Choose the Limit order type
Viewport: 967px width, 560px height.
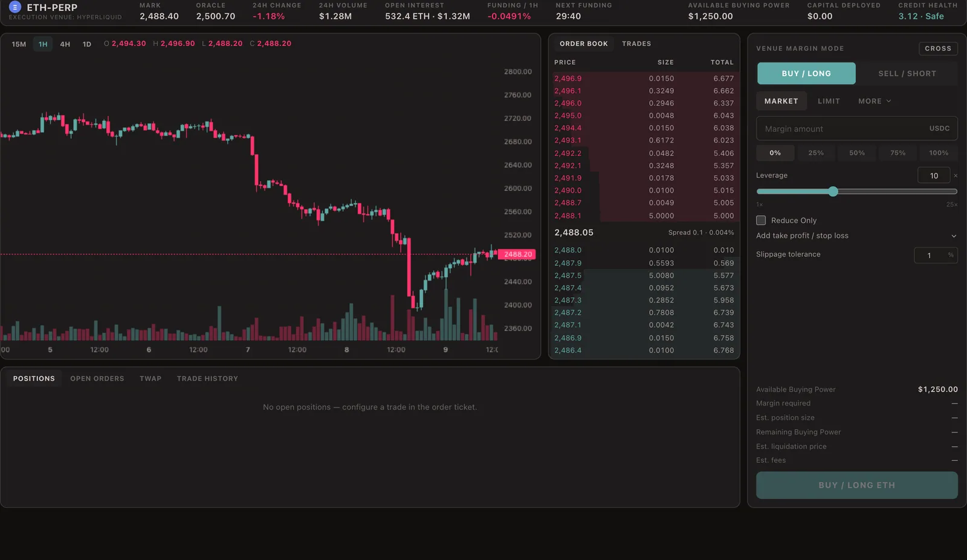click(x=829, y=101)
